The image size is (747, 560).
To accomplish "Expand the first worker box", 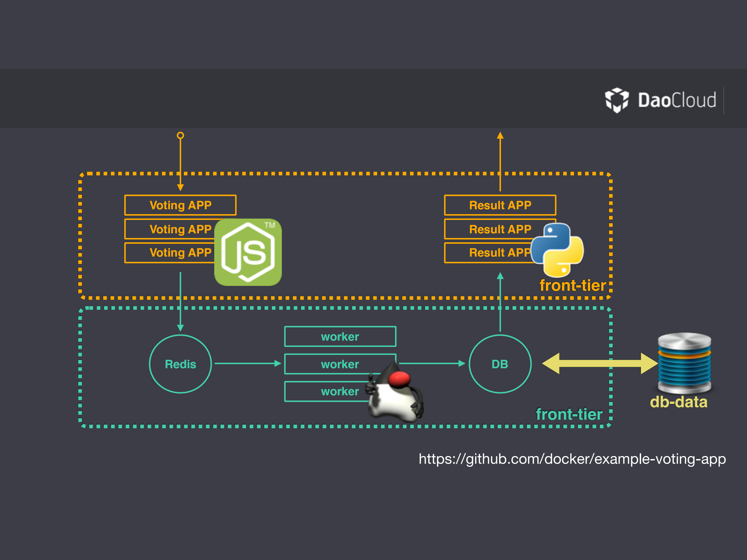I will click(340, 336).
